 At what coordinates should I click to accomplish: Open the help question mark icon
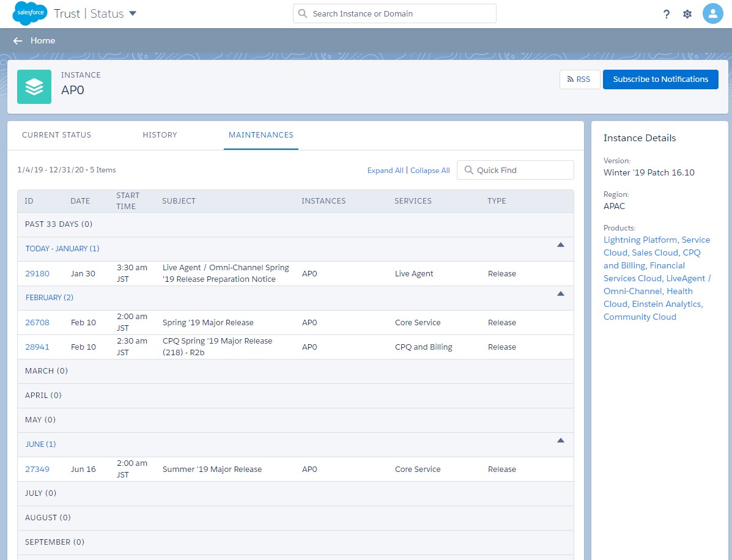point(667,14)
